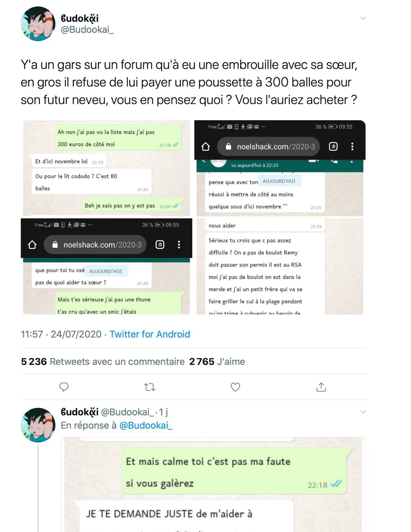The height and width of the screenshot is (532, 411).
Task: Open the bottom-left noelshack screenshot thumbnail
Action: click(x=106, y=266)
